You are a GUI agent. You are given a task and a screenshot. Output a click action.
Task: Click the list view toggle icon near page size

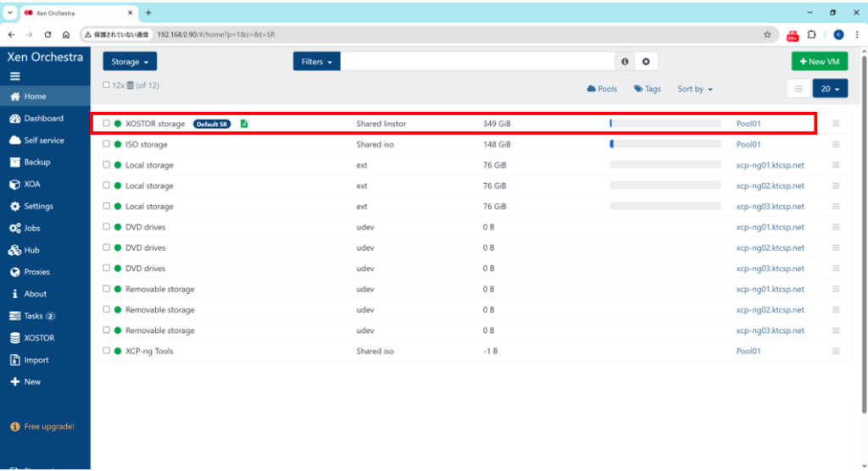[x=798, y=89]
